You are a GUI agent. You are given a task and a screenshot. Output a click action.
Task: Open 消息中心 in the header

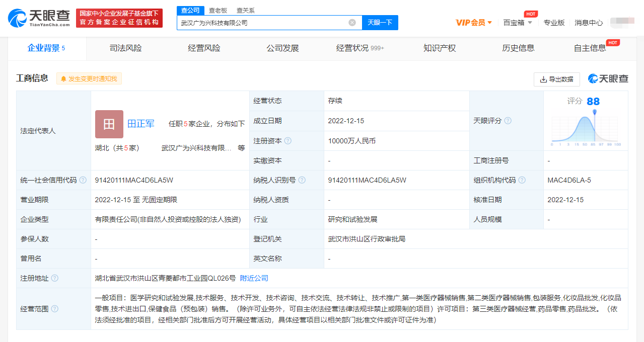pos(589,23)
